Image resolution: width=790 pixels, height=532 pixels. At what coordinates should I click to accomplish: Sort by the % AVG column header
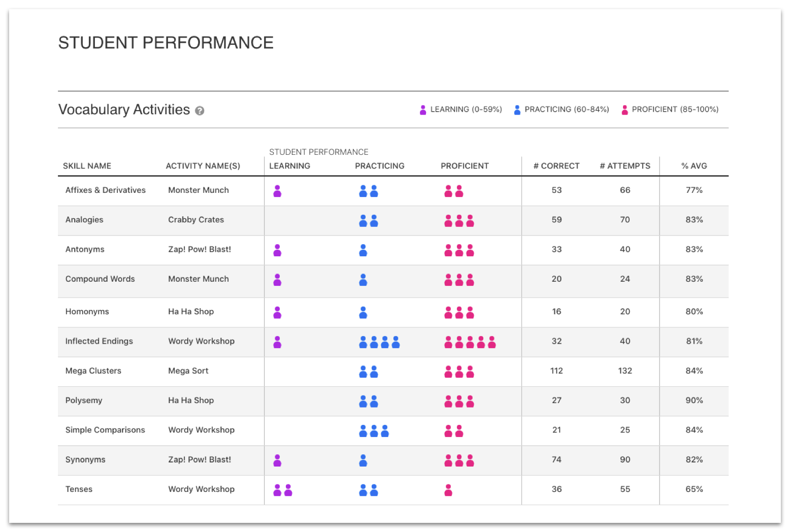(694, 166)
